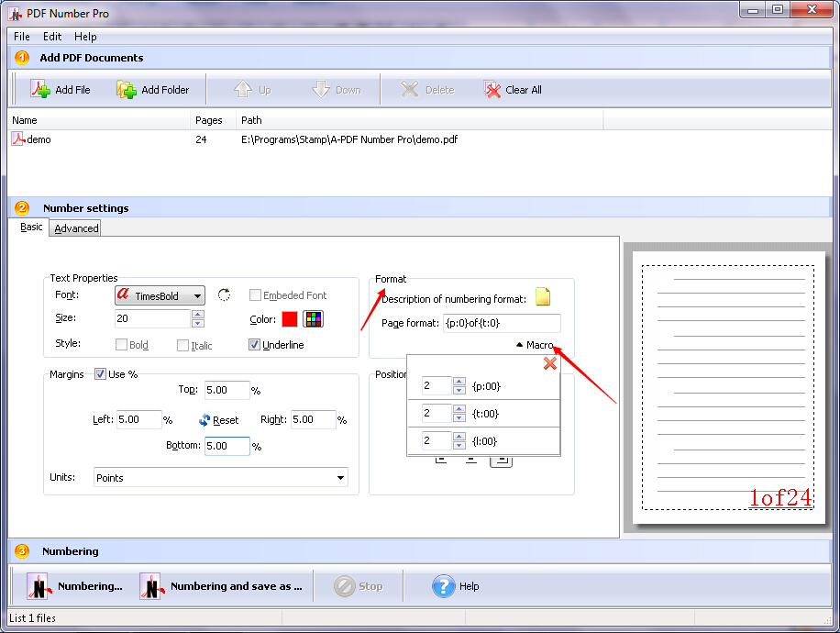Click the Top margin field

pyautogui.click(x=227, y=390)
